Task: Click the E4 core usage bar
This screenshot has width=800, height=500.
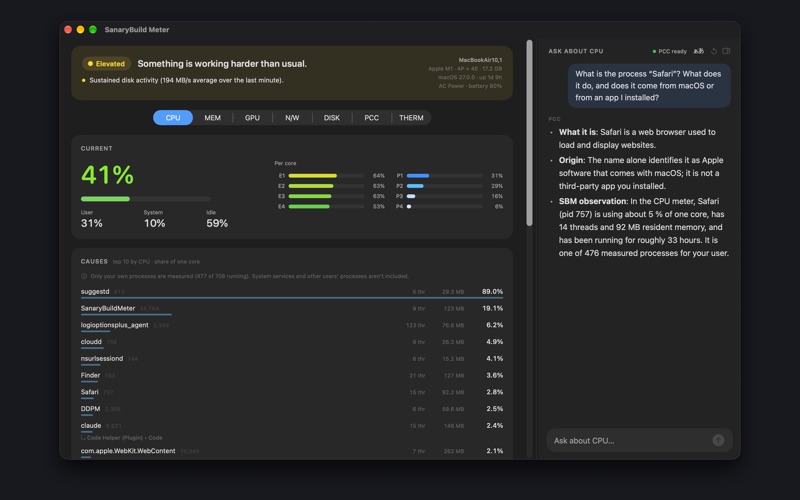Action: coord(327,207)
